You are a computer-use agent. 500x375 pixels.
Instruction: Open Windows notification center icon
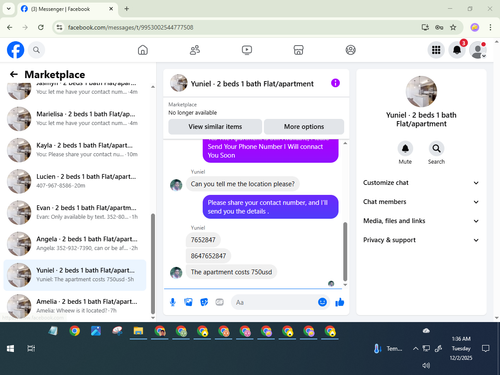(x=486, y=349)
